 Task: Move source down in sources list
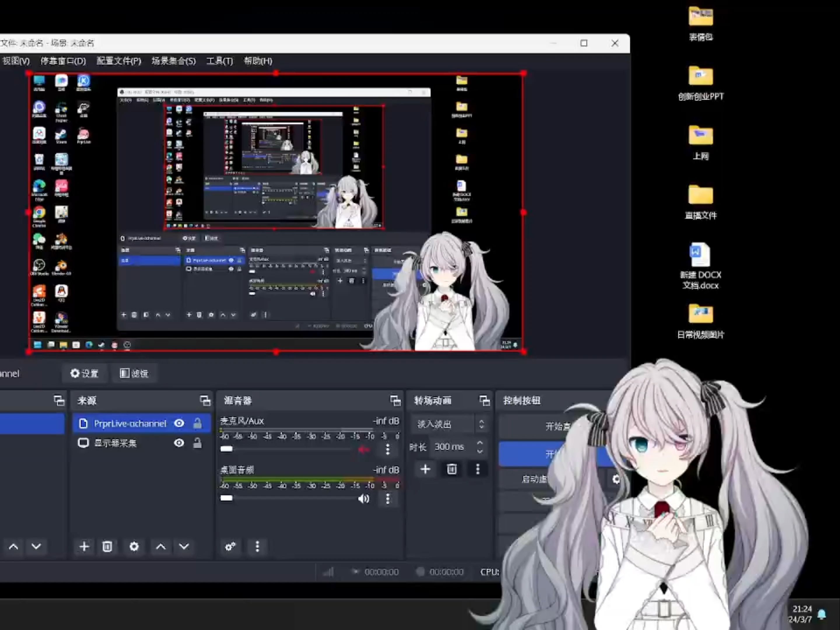tap(184, 546)
